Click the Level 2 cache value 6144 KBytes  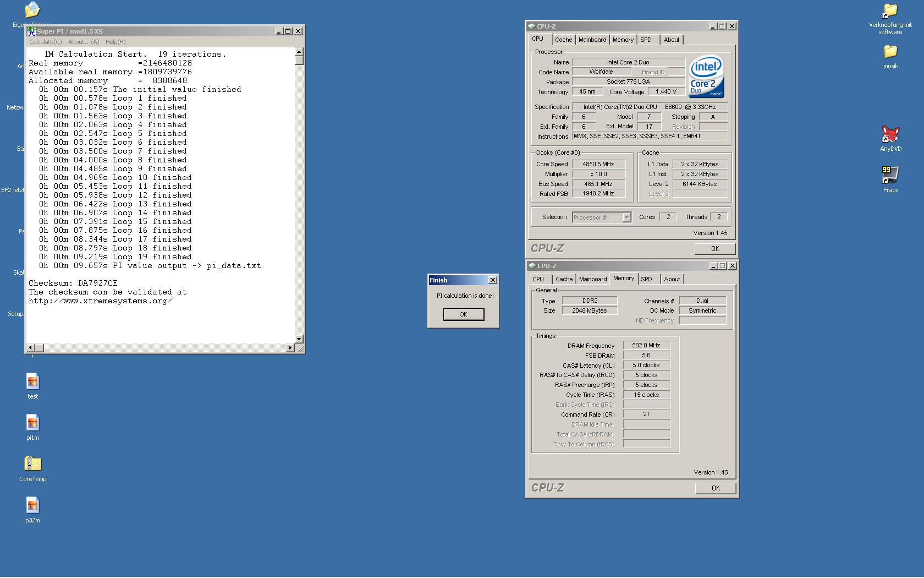pos(700,184)
